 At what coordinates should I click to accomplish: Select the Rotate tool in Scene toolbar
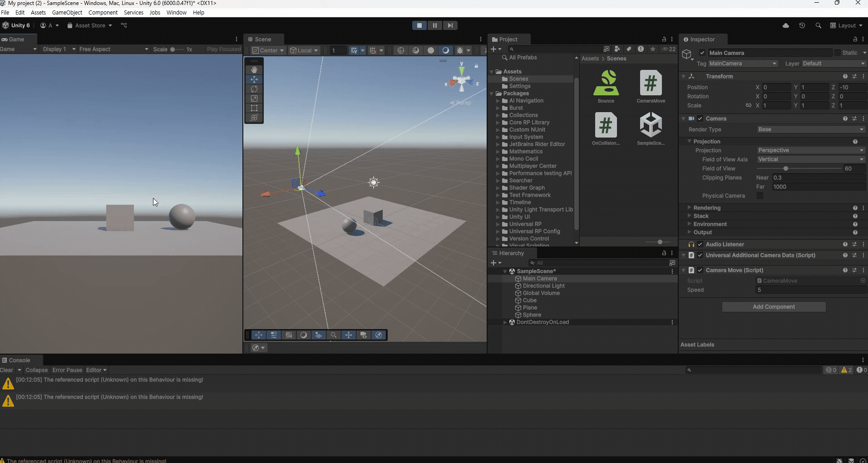point(254,89)
